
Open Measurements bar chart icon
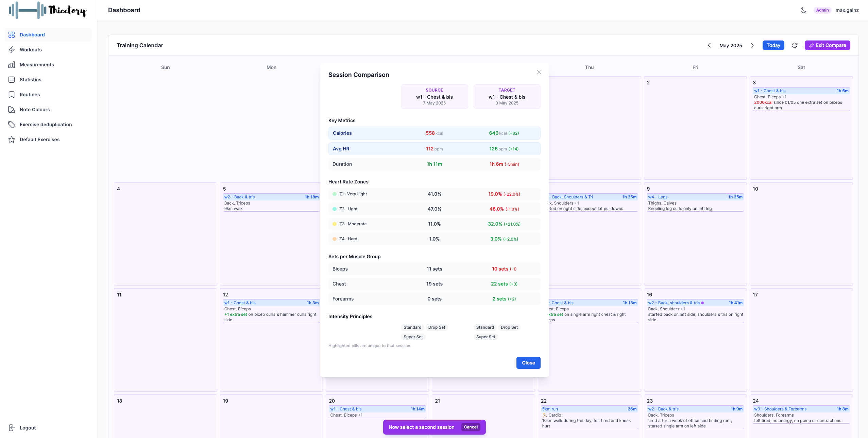click(12, 65)
